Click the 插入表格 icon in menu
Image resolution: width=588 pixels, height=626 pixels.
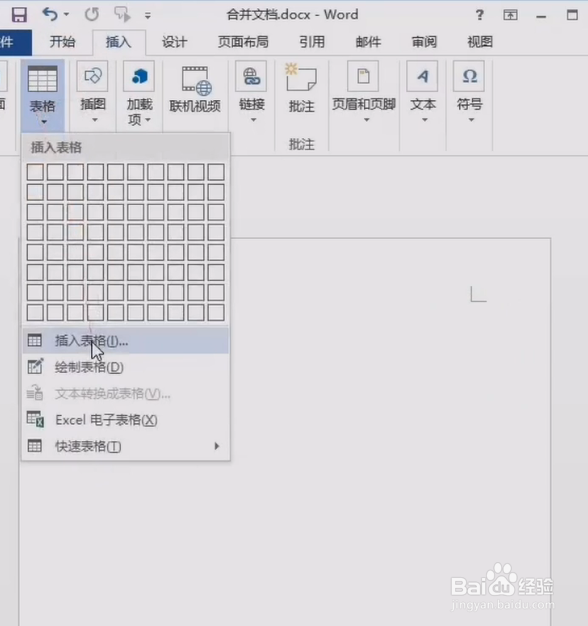click(x=35, y=341)
